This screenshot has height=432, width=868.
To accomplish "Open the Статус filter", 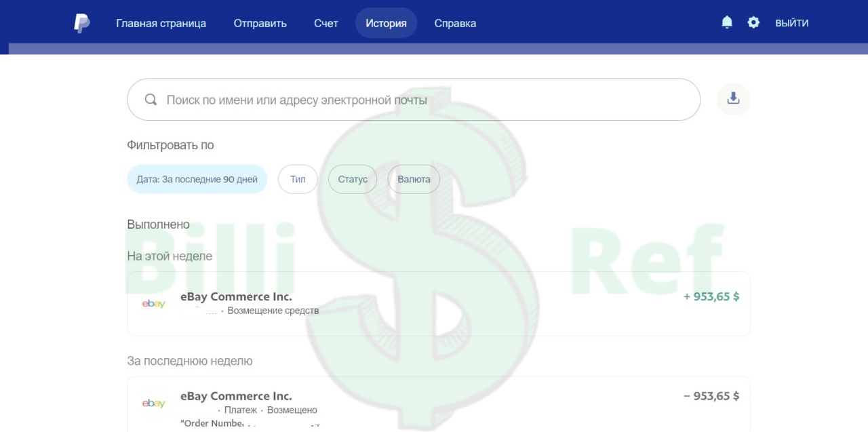I will pos(353,179).
